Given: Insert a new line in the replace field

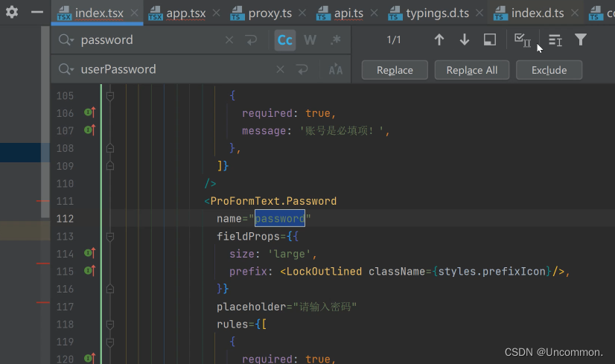Looking at the screenshot, I should click(302, 69).
